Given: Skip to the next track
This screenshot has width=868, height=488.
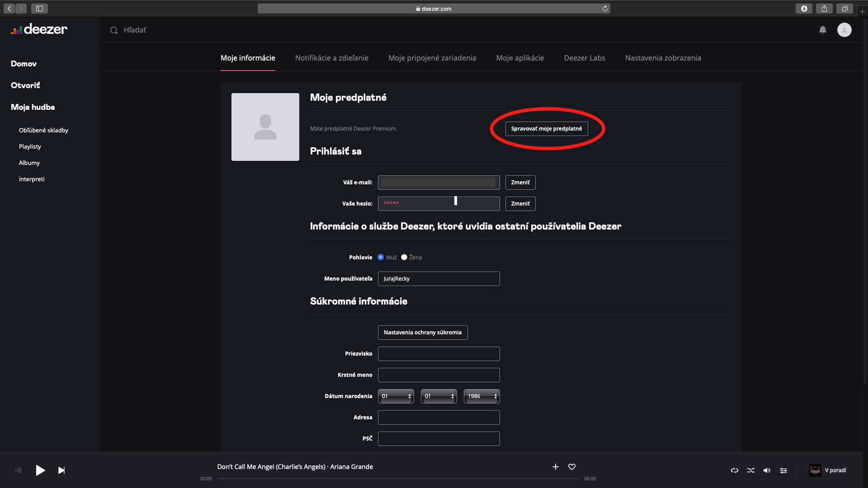Looking at the screenshot, I should coord(61,470).
